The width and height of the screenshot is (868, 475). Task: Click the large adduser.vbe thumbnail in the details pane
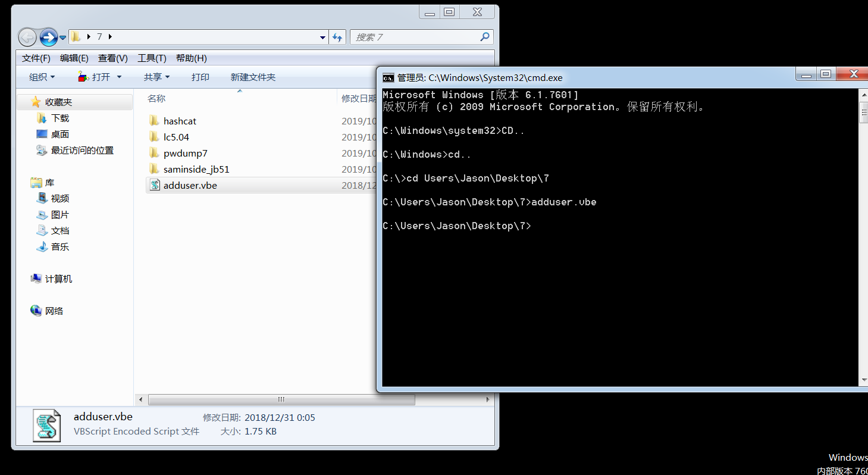[x=46, y=425]
